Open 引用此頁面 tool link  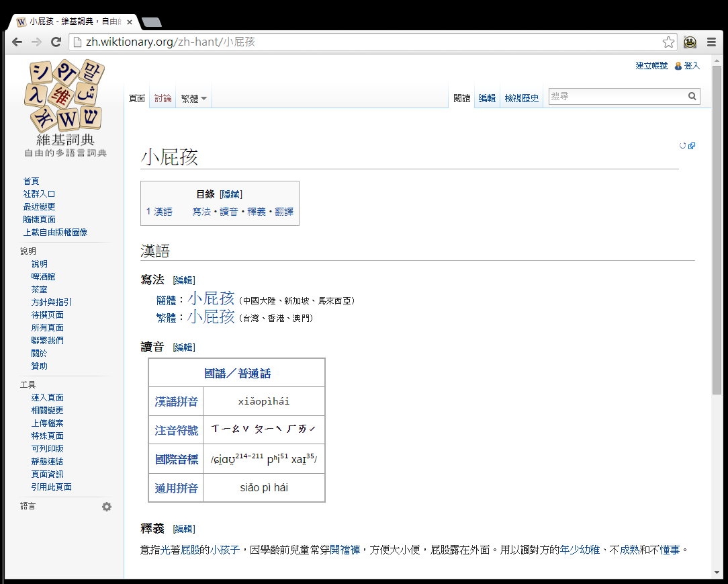point(51,487)
